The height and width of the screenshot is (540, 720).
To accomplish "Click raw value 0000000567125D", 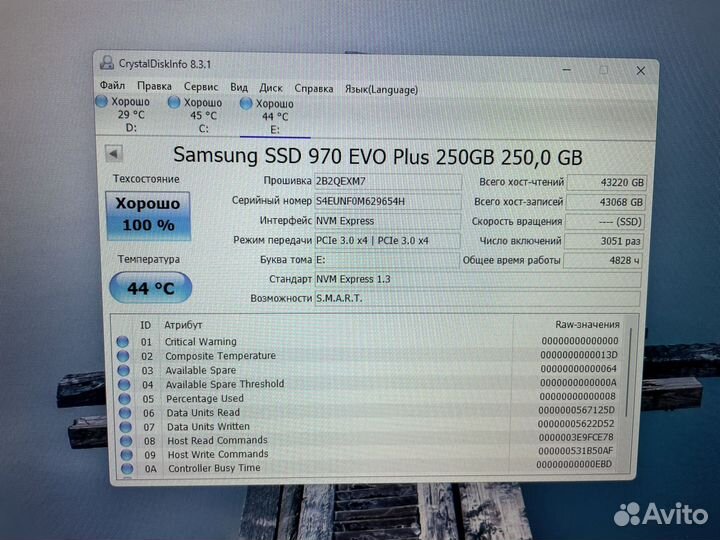I will 576,410.
